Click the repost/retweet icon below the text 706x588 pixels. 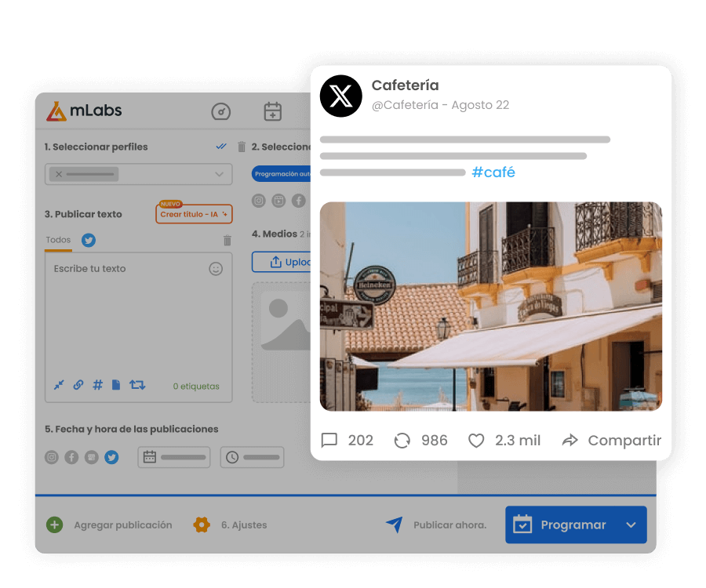click(136, 386)
